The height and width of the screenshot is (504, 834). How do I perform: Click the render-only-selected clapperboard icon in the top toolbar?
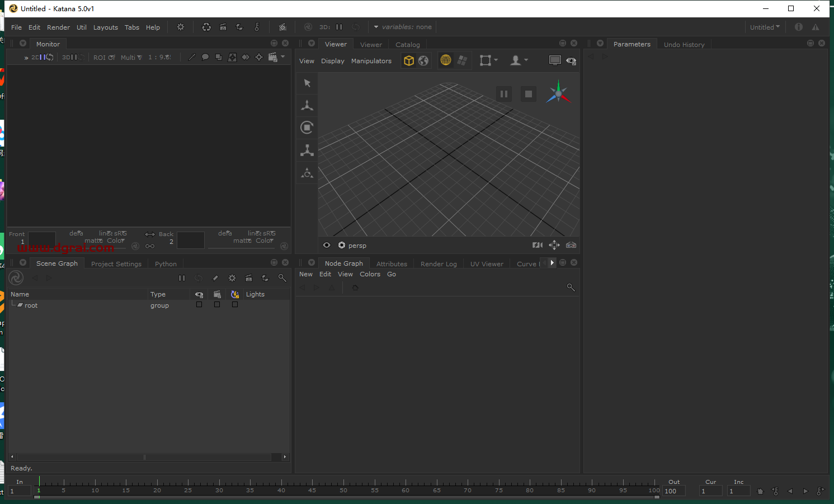(223, 27)
